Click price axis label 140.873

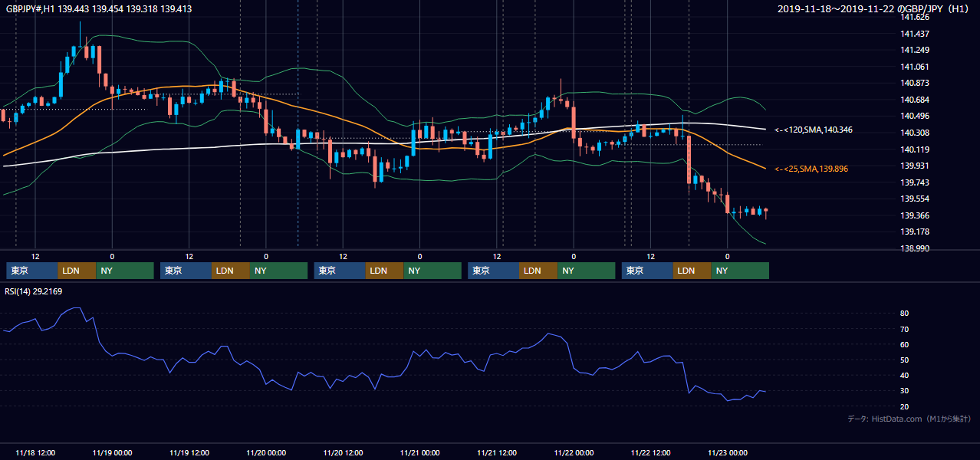tap(915, 84)
